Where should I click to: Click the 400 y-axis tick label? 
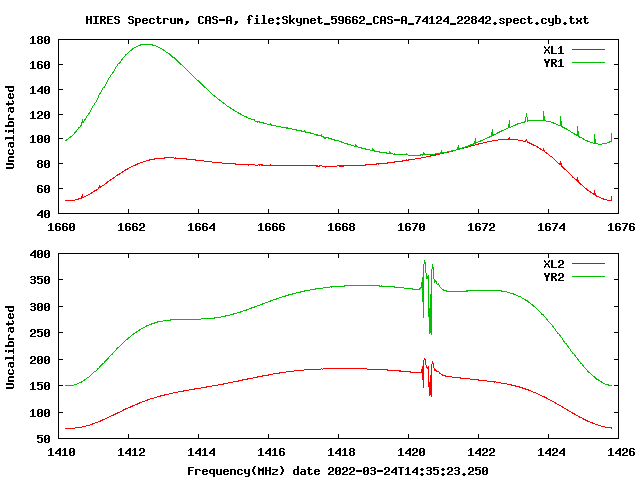40,254
